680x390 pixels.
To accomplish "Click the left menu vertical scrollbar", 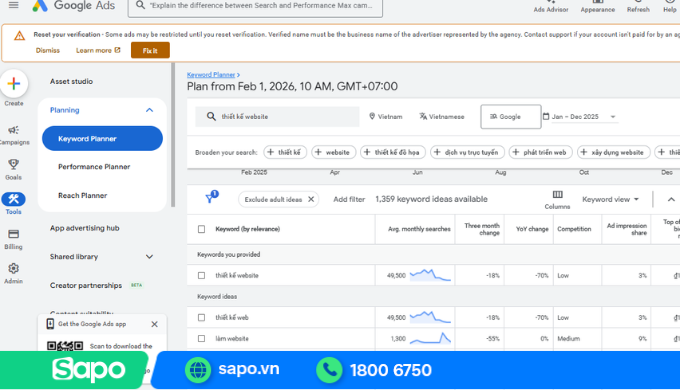I will (x=173, y=134).
